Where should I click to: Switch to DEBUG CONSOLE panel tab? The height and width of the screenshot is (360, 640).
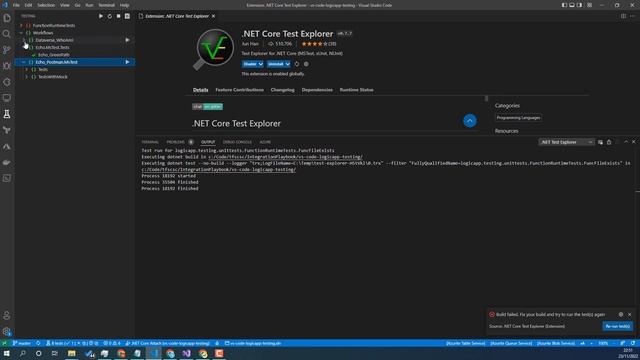237,142
